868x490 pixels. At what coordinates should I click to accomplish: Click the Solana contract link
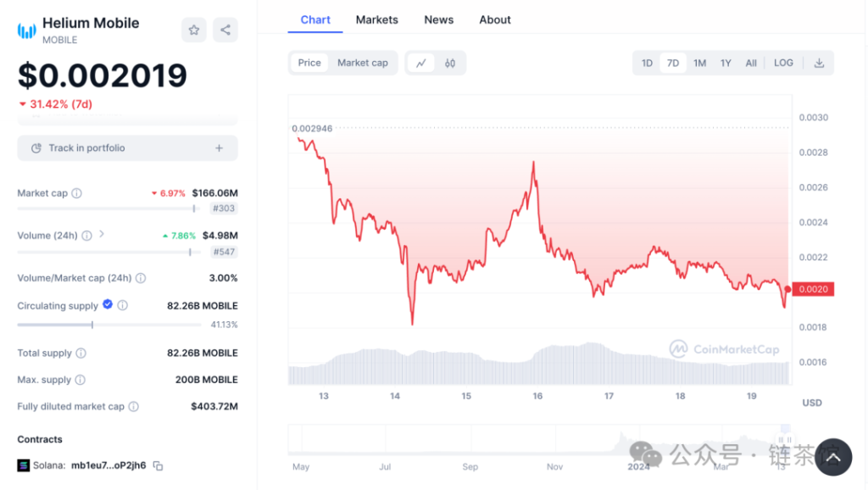pos(108,465)
